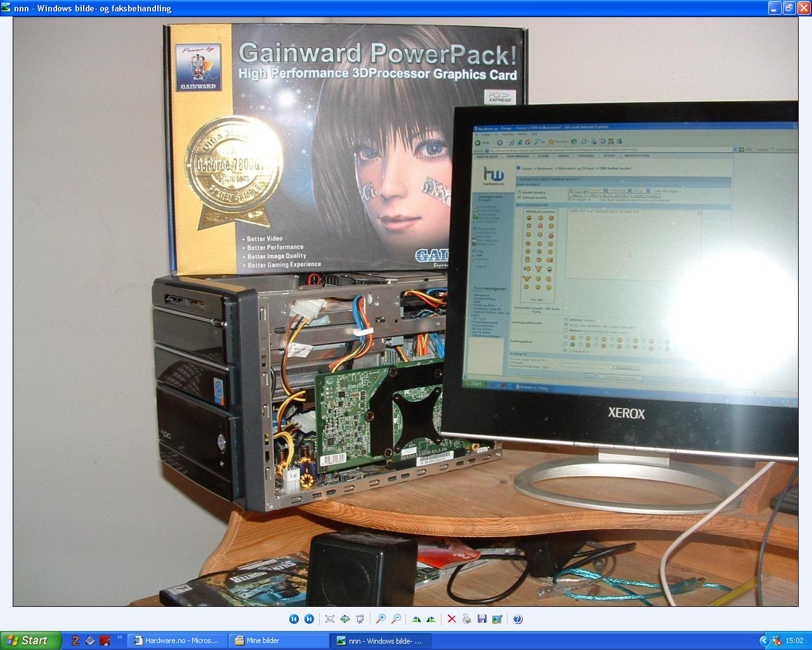The image size is (812, 650).
Task: Minimize the picture viewer window
Action: (775, 8)
